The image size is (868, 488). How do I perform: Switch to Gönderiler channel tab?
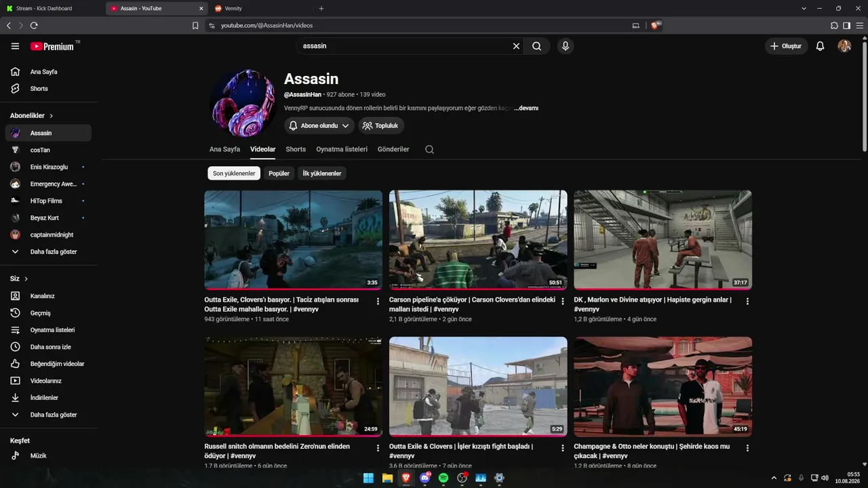393,149
